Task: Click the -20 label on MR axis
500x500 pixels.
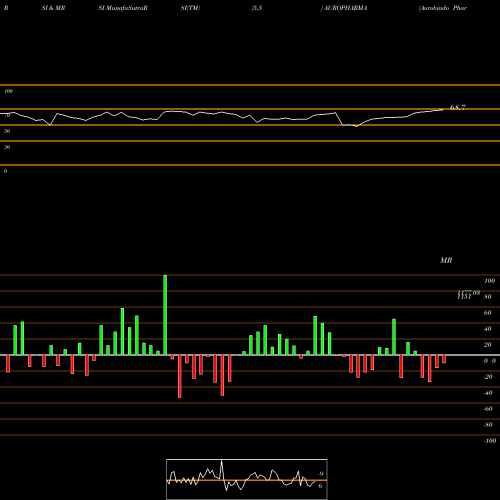Action: (x=488, y=377)
